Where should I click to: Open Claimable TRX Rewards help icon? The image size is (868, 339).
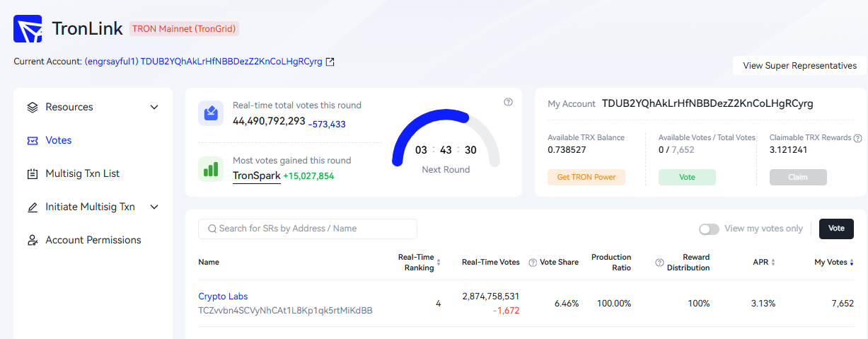(857, 138)
